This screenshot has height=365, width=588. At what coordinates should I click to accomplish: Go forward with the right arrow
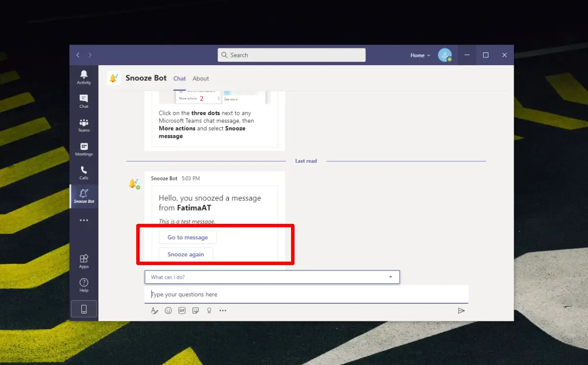tap(90, 55)
